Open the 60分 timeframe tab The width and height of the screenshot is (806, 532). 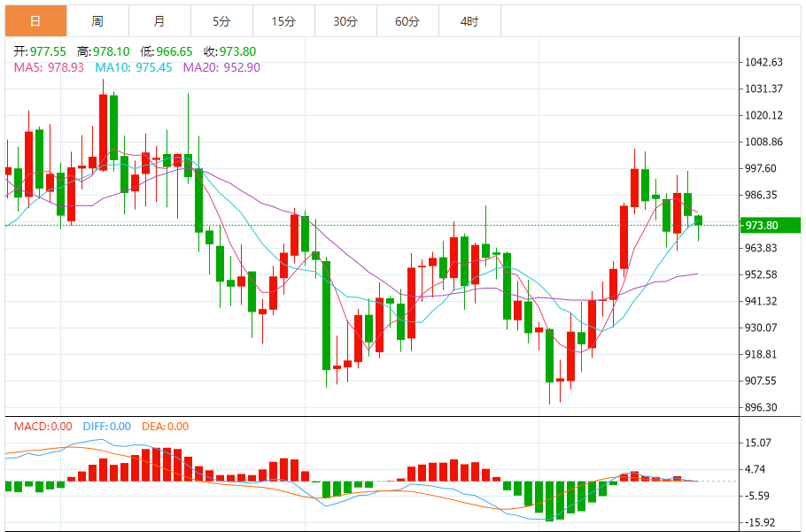click(x=407, y=21)
